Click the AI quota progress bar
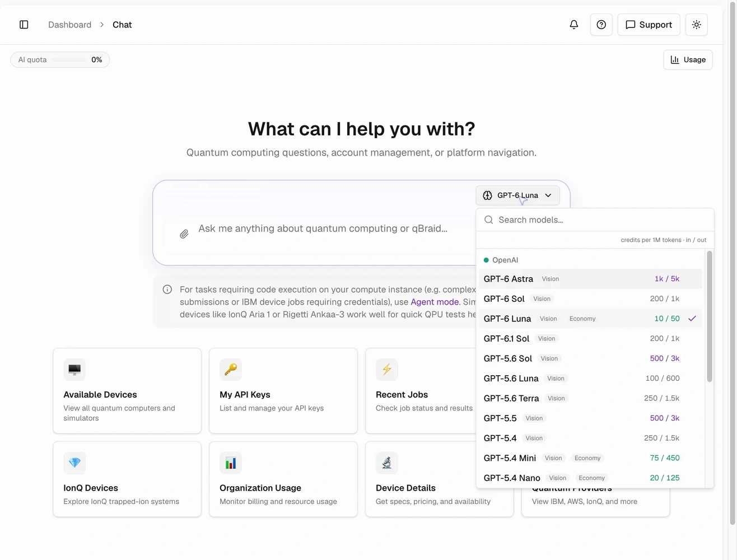 [68, 60]
